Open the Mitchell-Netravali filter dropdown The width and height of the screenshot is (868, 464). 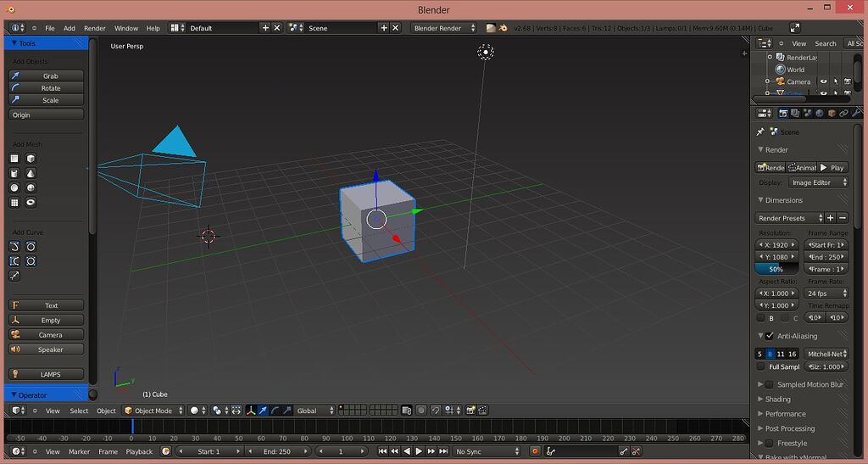(826, 354)
